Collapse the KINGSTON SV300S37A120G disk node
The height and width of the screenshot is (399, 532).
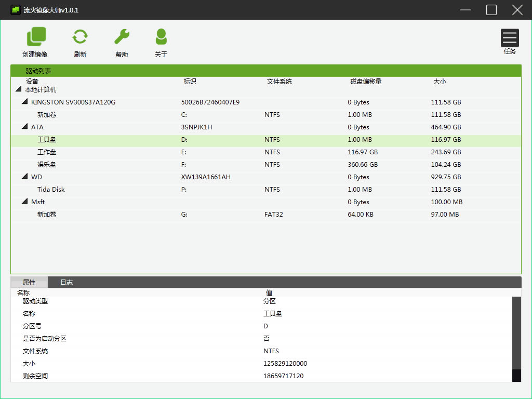[24, 102]
